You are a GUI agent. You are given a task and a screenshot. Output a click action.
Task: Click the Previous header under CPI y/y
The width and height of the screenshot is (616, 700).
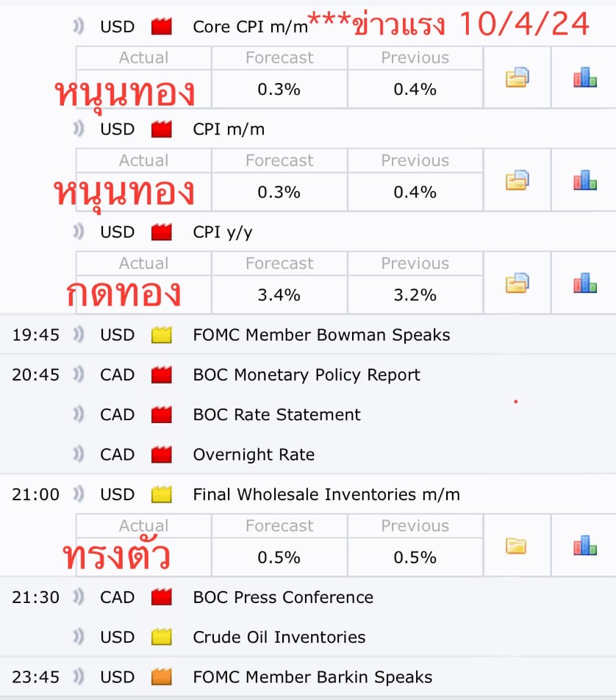click(x=415, y=264)
